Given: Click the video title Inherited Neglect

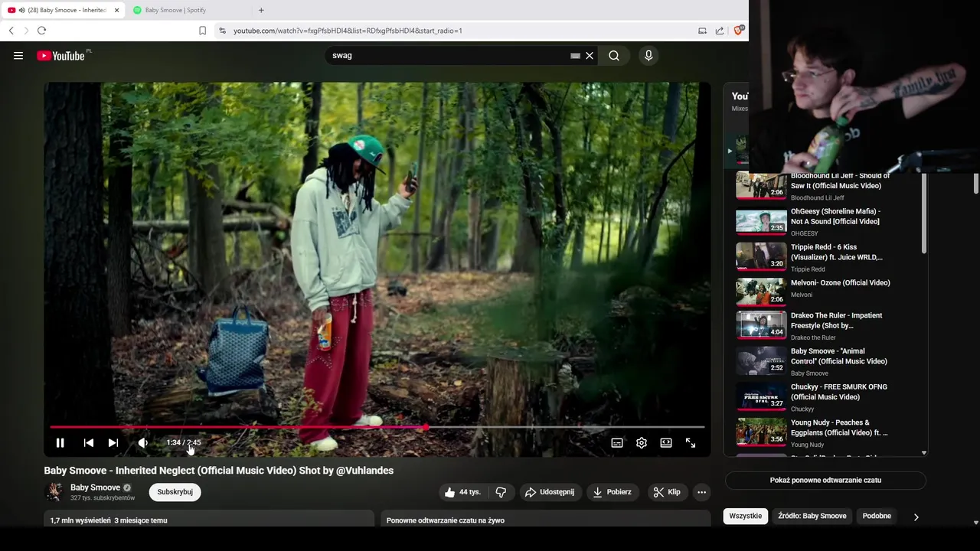Looking at the screenshot, I should pos(218,471).
